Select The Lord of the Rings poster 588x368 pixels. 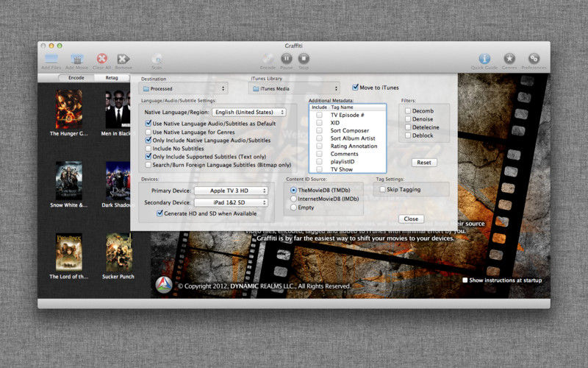point(68,252)
